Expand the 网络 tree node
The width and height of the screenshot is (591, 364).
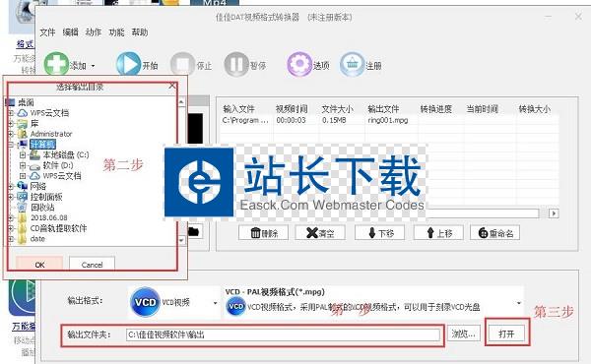click(x=11, y=186)
